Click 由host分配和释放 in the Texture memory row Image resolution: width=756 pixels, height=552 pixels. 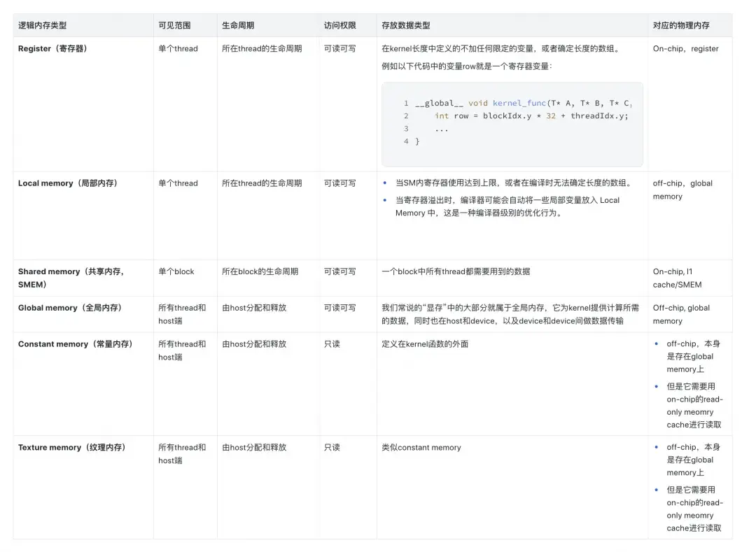coord(254,448)
